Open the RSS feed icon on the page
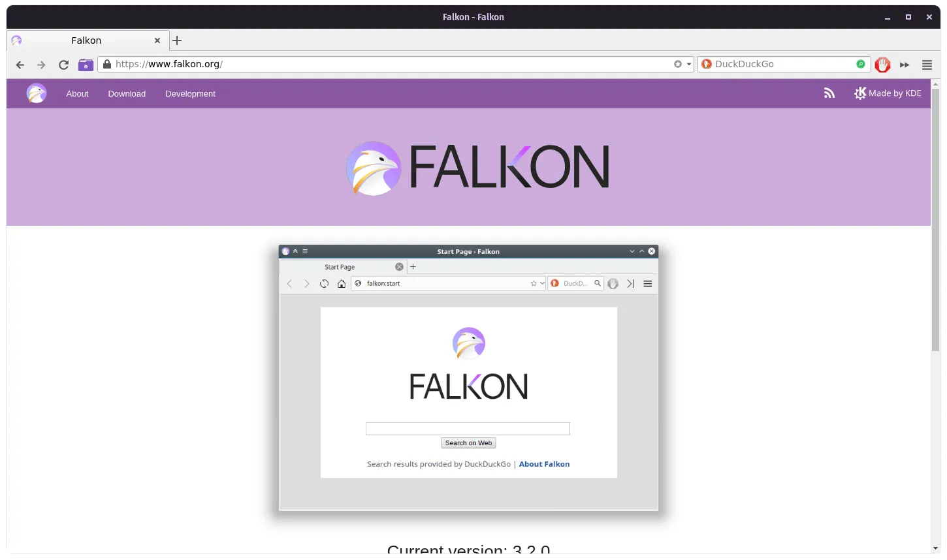 [829, 93]
